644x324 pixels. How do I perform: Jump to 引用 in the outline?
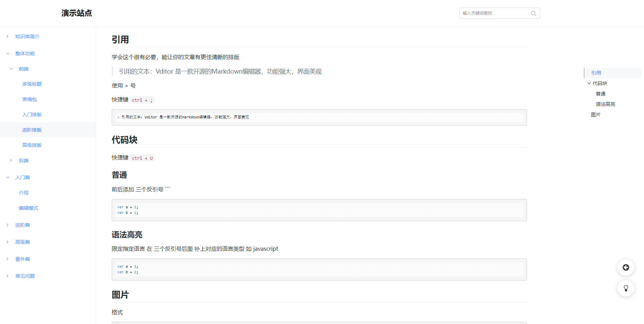coord(596,73)
